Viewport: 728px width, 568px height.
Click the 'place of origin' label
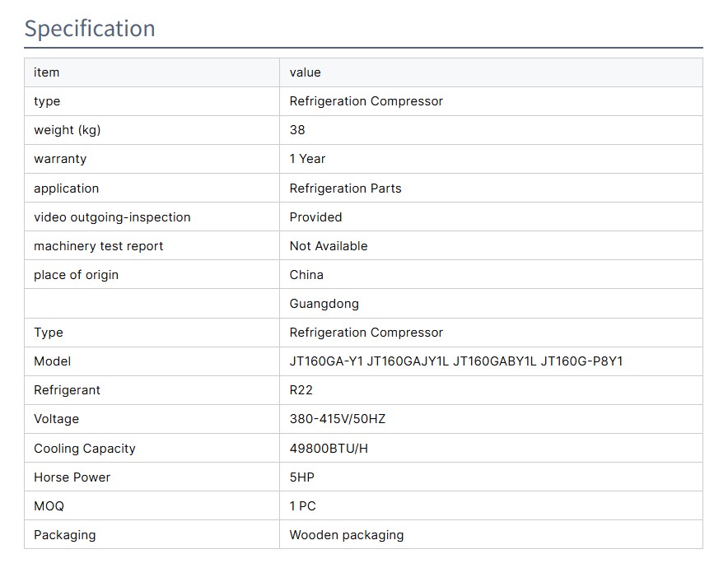[x=76, y=275]
